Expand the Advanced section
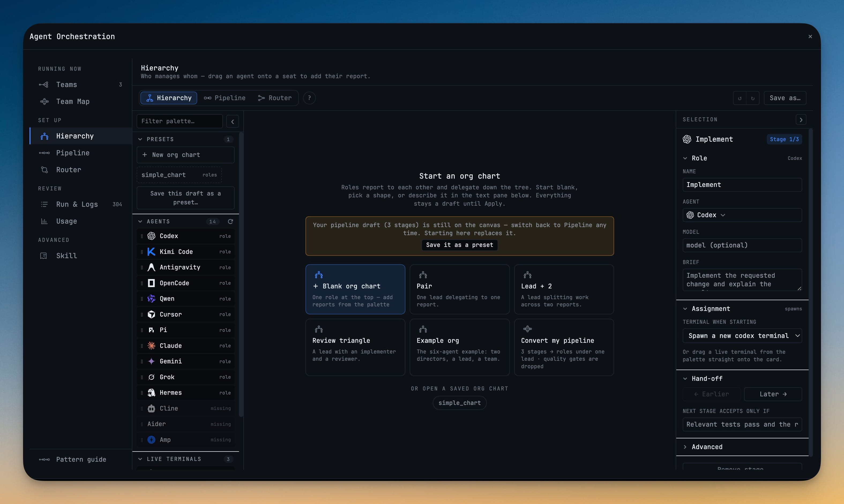Viewport: 844px width, 504px height. [x=685, y=447]
